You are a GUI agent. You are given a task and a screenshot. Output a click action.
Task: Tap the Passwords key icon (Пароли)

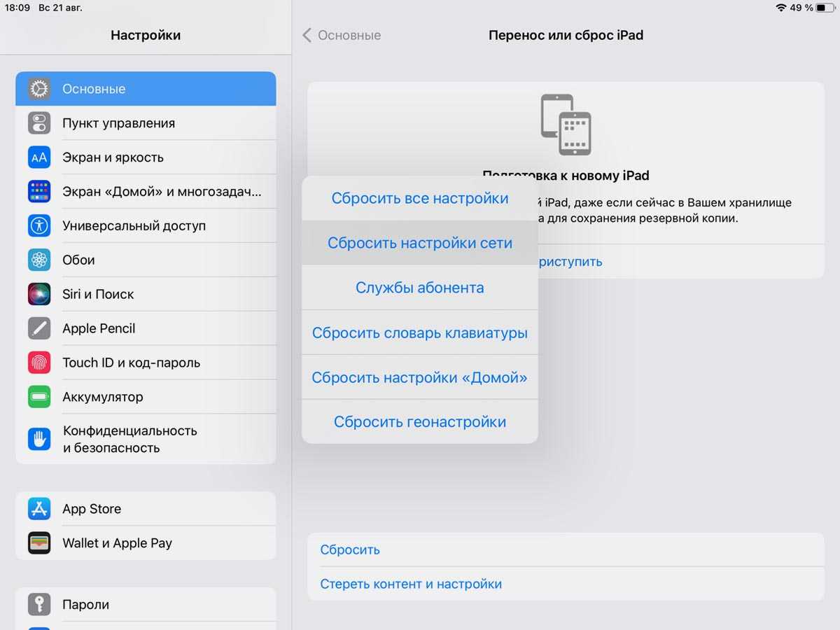39,605
